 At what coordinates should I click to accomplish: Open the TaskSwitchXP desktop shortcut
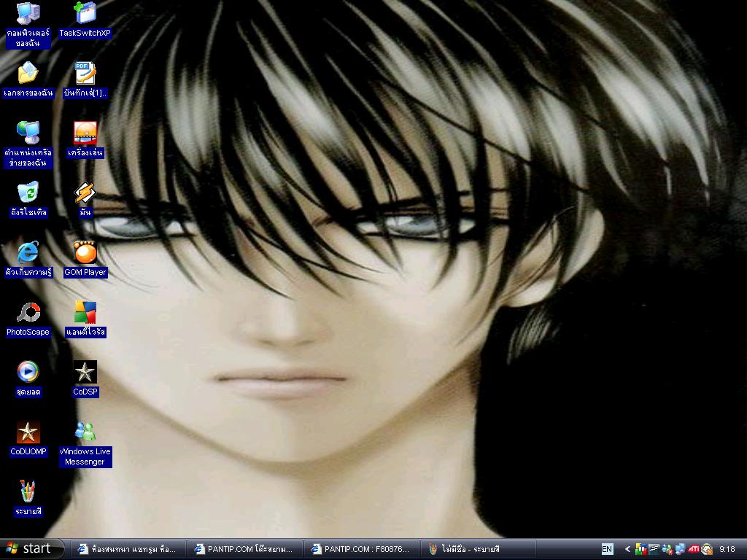click(85, 20)
